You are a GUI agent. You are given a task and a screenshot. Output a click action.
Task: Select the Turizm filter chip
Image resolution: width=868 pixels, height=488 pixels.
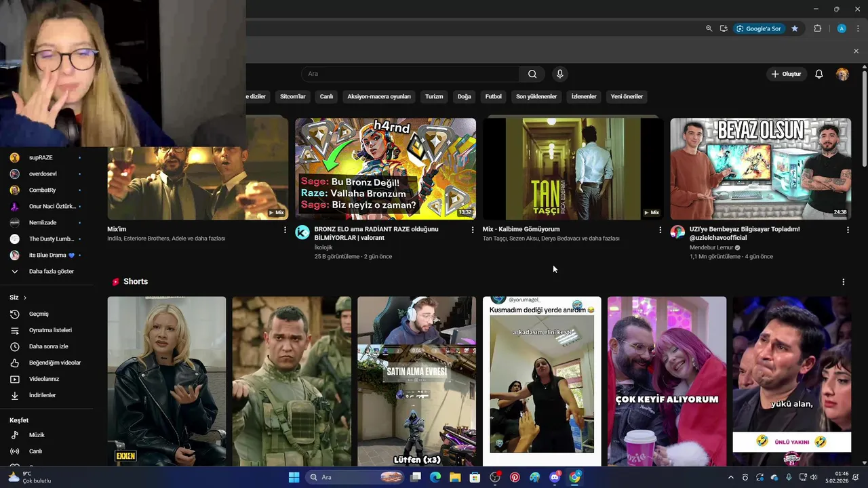click(x=434, y=96)
